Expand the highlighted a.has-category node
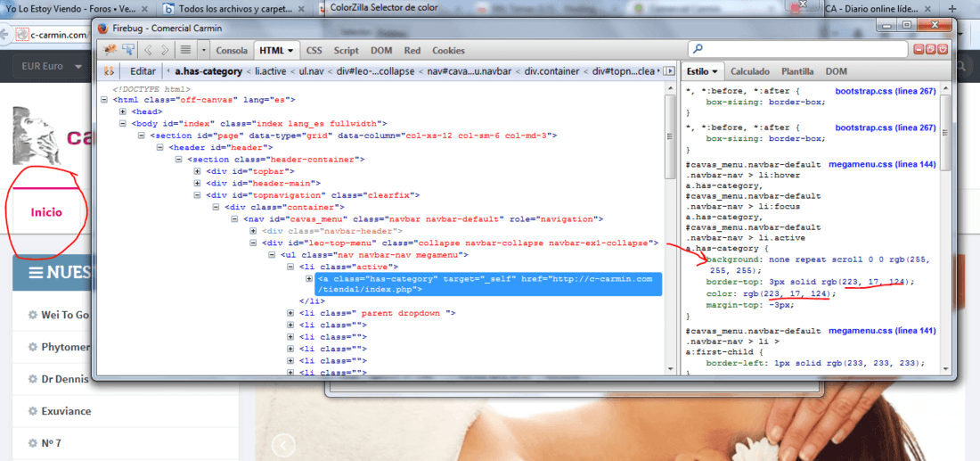 [x=309, y=278]
